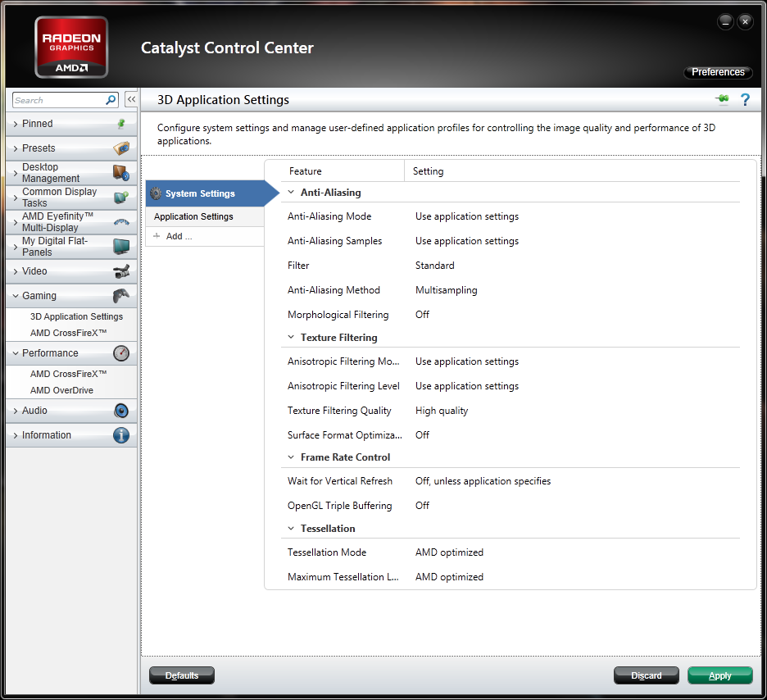Change Texture Filtering Quality from High quality

[442, 411]
